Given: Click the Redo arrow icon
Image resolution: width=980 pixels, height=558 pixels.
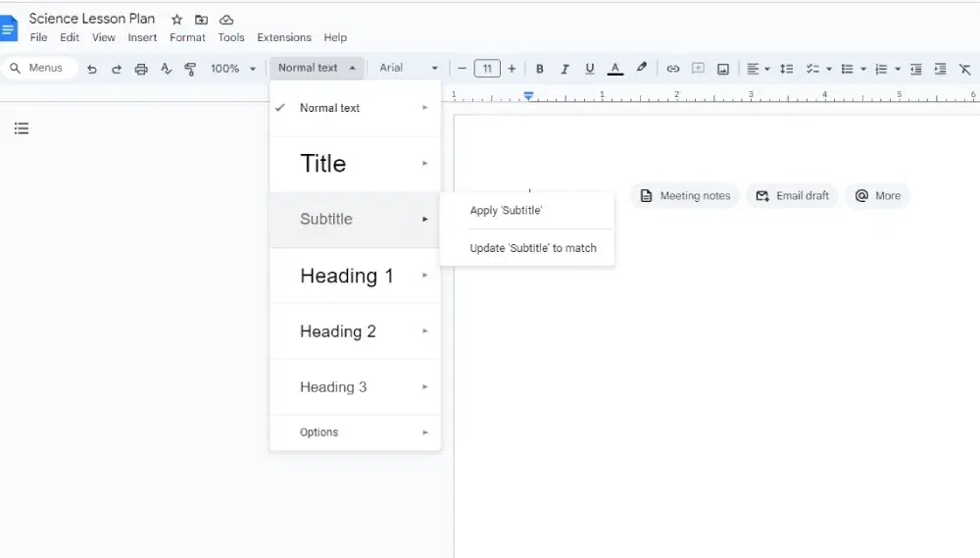Looking at the screenshot, I should [x=117, y=69].
